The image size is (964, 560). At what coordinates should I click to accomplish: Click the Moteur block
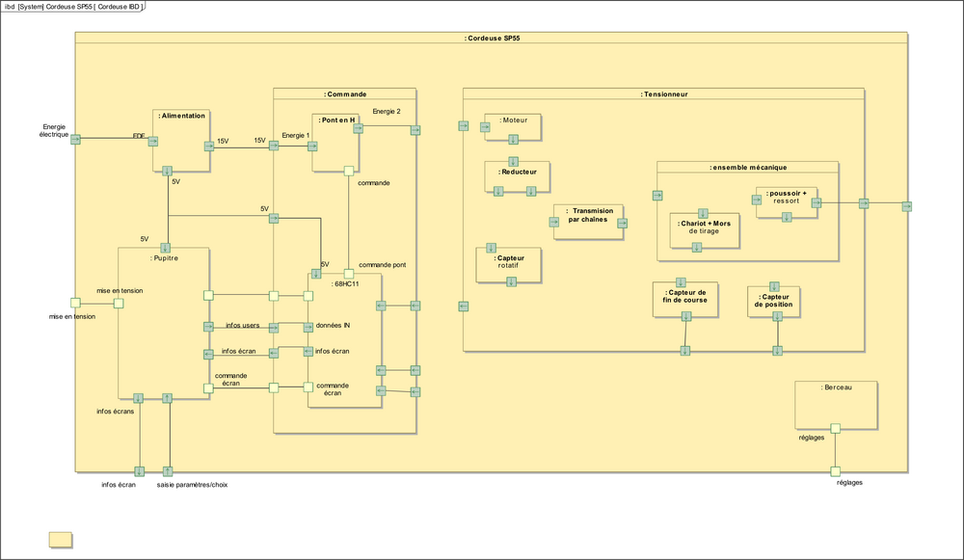coord(513,122)
